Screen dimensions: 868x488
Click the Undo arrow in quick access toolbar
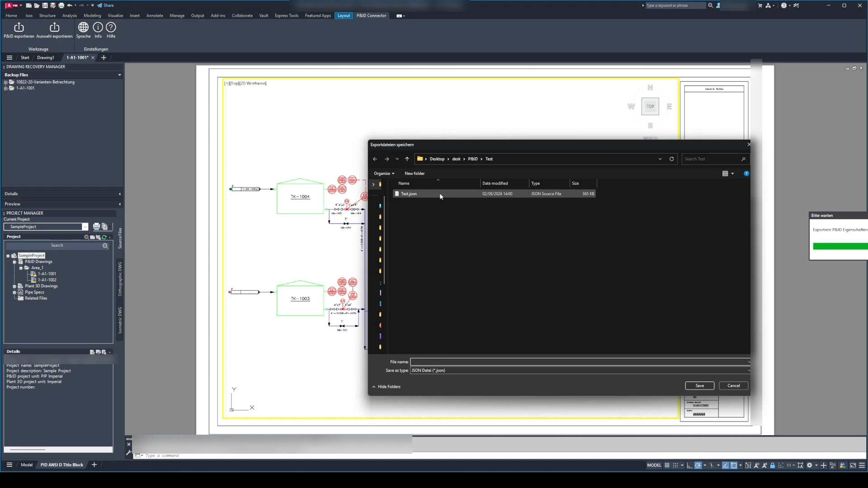[69, 5]
